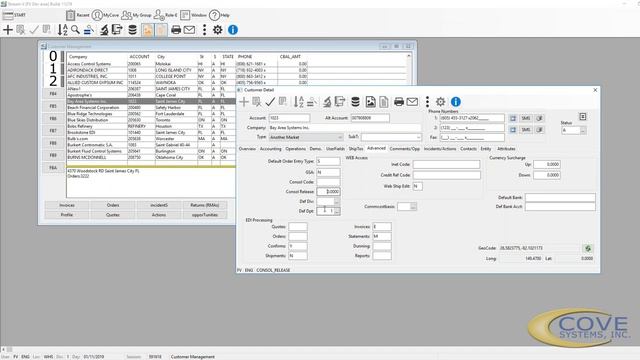Viewport: 640px width, 360px height.
Task: Click the envelope email icon in main toolbar
Action: [x=189, y=30]
